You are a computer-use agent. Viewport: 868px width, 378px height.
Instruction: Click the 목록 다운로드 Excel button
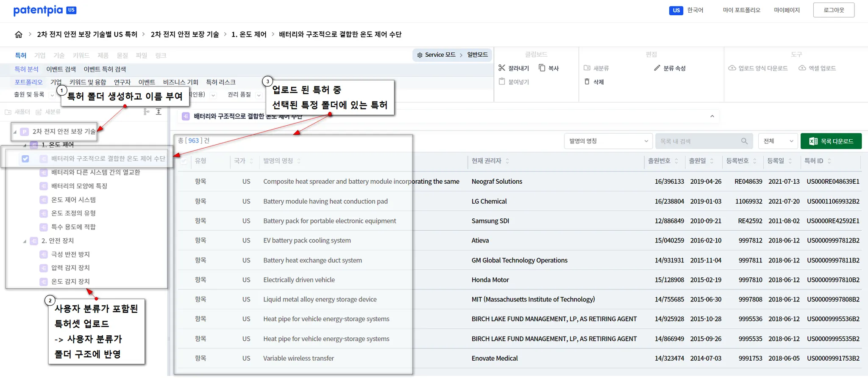(831, 141)
